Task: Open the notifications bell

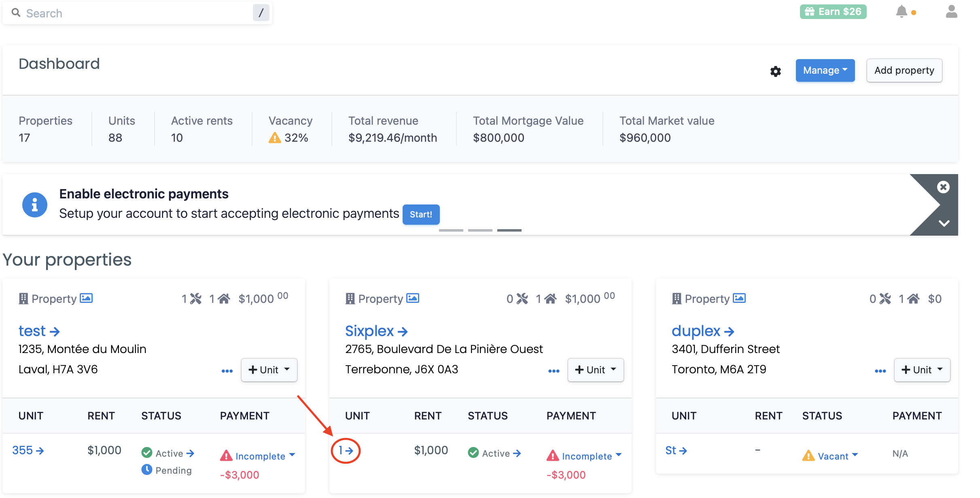Action: 902,12
